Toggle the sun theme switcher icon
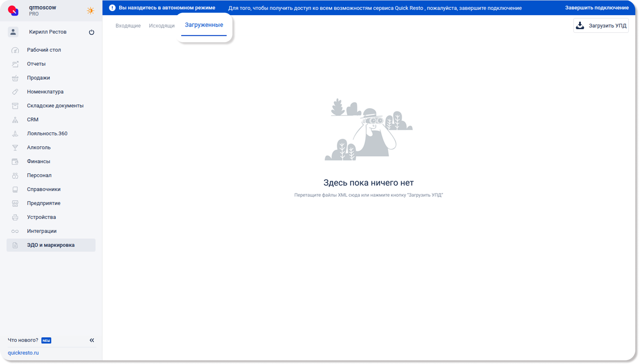The width and height of the screenshot is (639, 364). pyautogui.click(x=90, y=11)
